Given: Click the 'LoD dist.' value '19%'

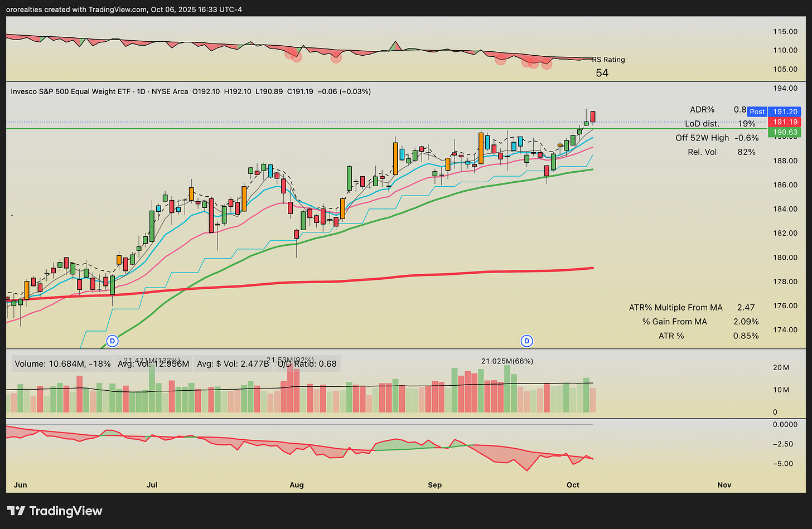Looking at the screenshot, I should click(746, 124).
